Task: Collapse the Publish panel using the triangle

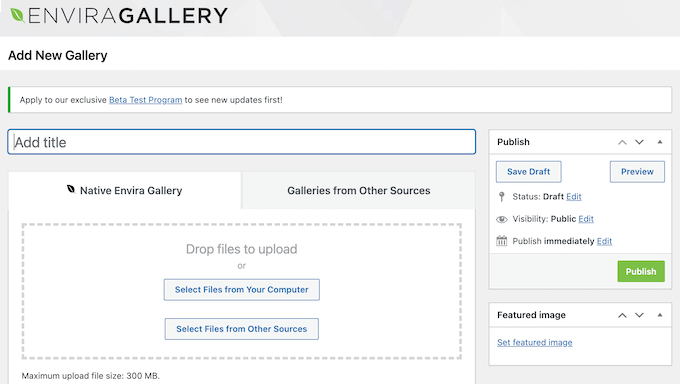Action: (660, 142)
